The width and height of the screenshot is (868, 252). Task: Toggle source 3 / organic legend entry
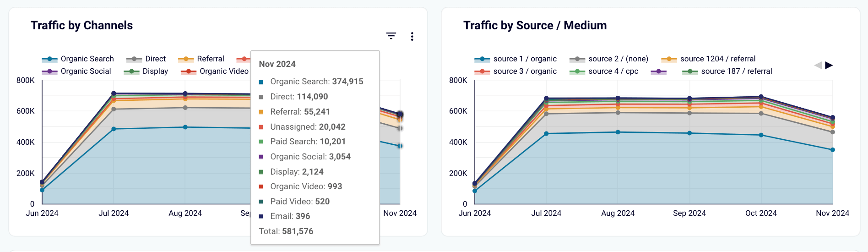[515, 71]
